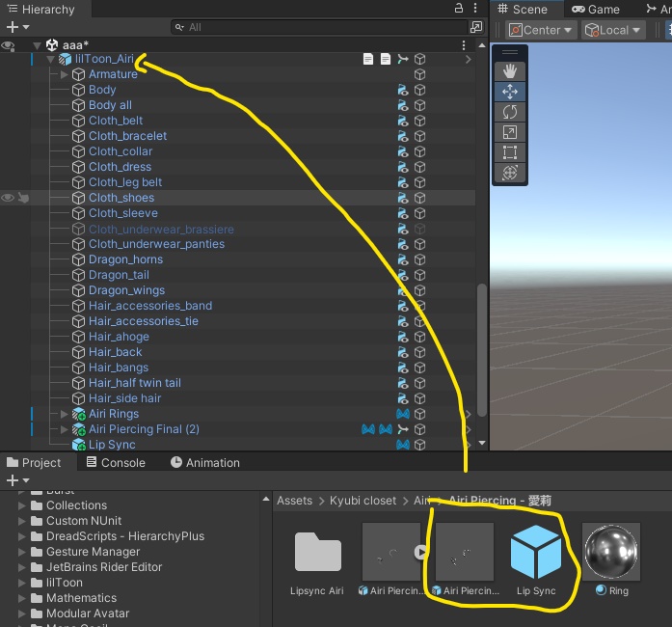Switch to the Game tab
672x627 pixels.
click(x=596, y=9)
